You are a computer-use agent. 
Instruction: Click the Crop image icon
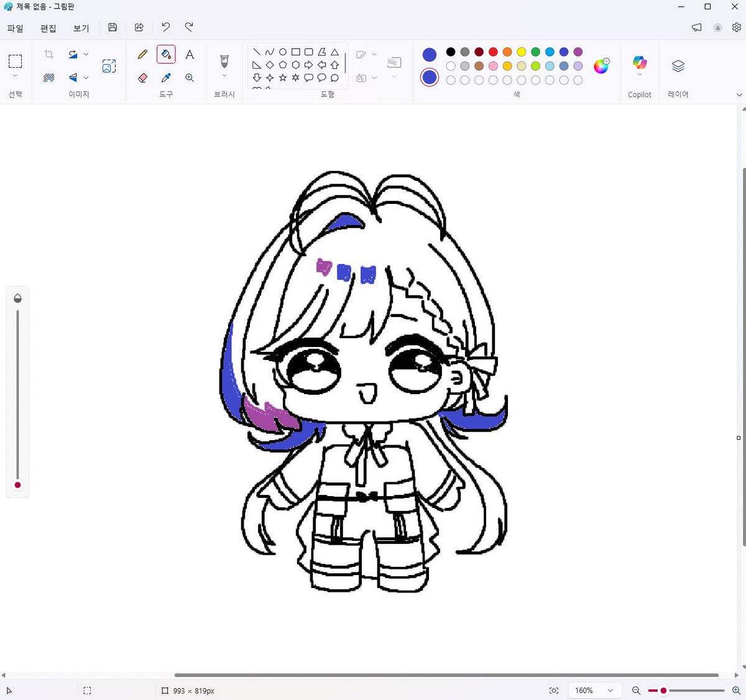click(x=48, y=54)
